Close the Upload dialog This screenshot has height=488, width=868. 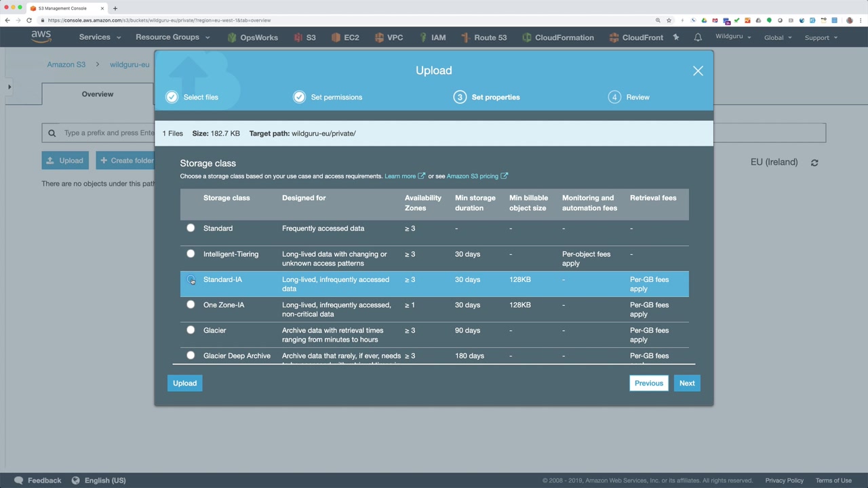click(698, 70)
